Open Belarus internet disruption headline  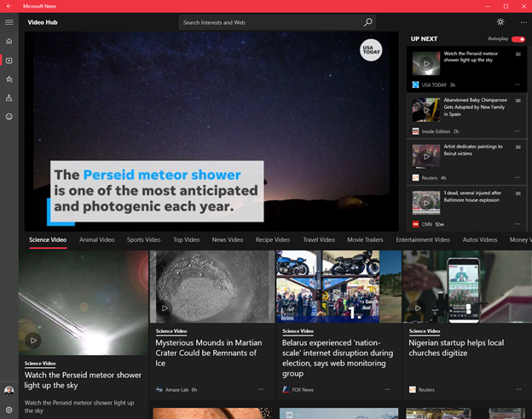338,358
